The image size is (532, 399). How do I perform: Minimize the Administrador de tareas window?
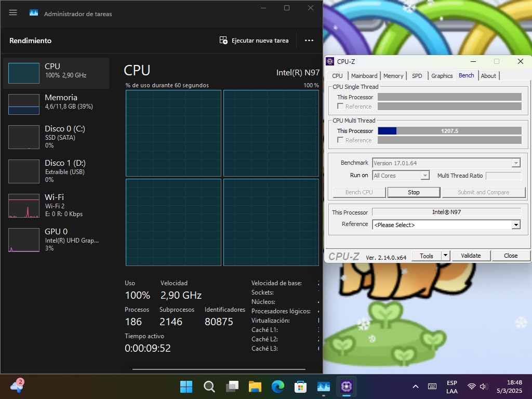click(263, 8)
